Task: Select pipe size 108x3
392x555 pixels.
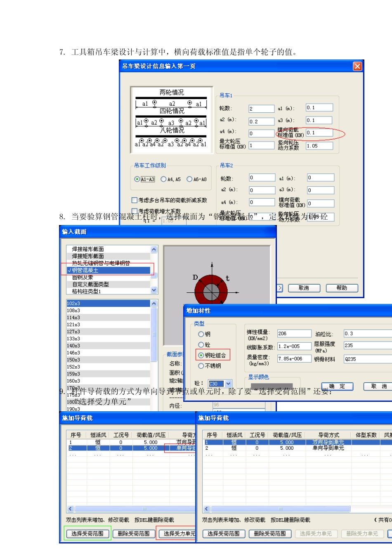Action: (x=108, y=311)
